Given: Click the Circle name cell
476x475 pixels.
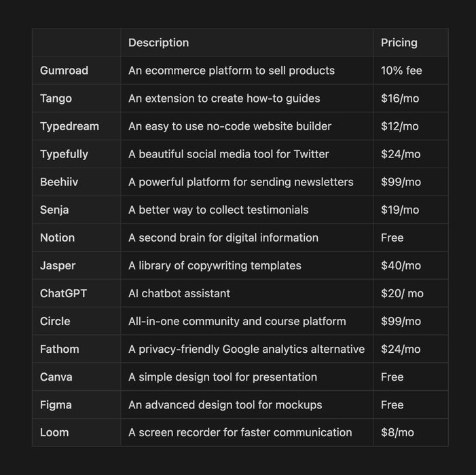Looking at the screenshot, I should pyautogui.click(x=55, y=321).
